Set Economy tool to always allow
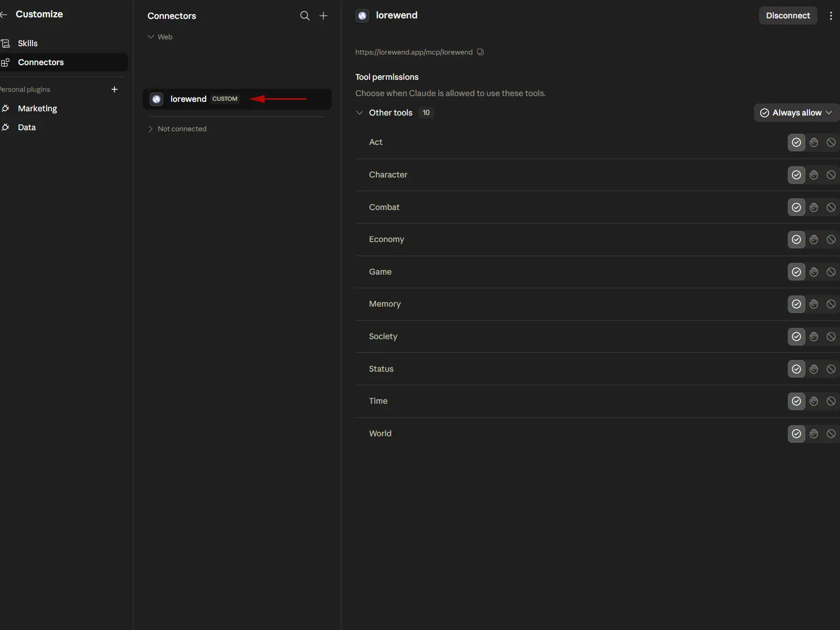The image size is (840, 630). click(796, 239)
